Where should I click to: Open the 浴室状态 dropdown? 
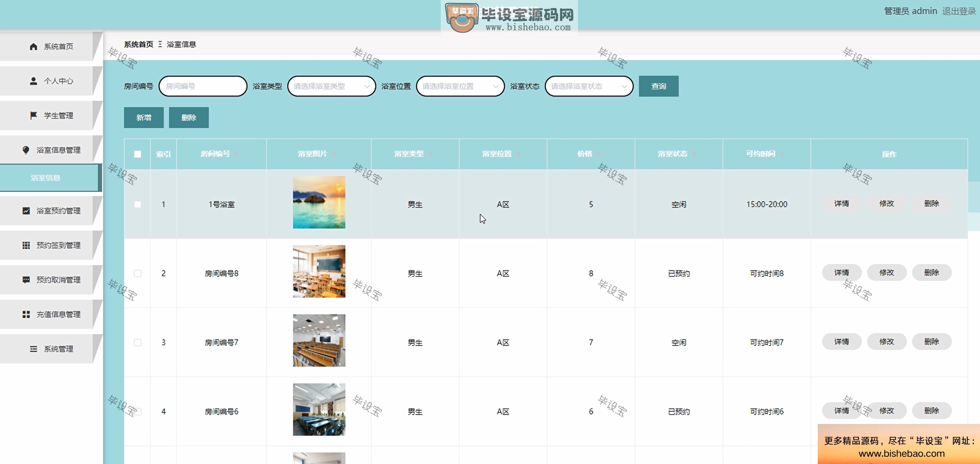[589, 86]
